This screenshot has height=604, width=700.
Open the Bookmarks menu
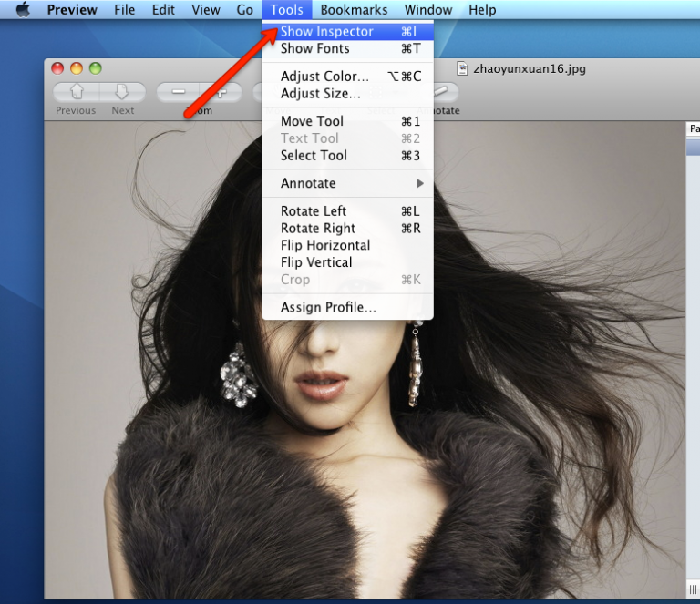354,10
